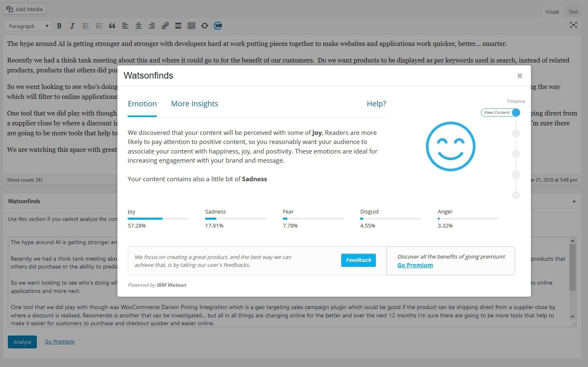Click the "3.32%" Anger value
The width and height of the screenshot is (588, 367).
tap(445, 226)
